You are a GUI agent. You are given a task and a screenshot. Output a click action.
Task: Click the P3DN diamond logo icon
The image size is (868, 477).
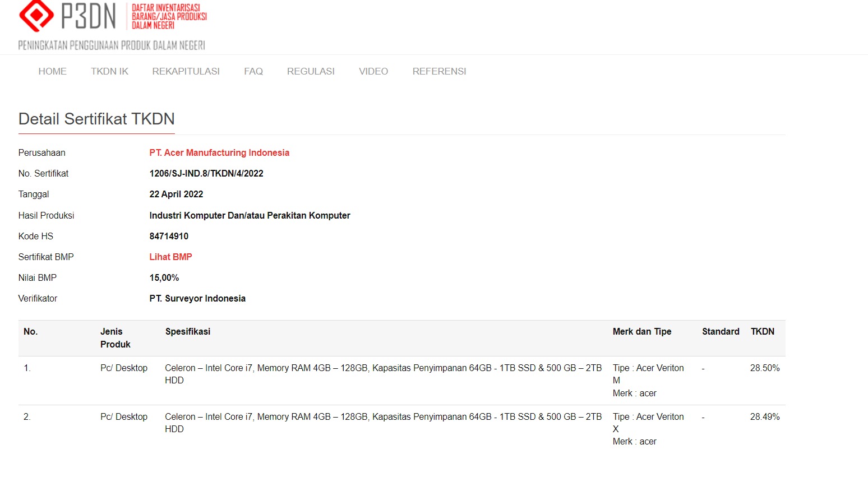[x=36, y=15]
